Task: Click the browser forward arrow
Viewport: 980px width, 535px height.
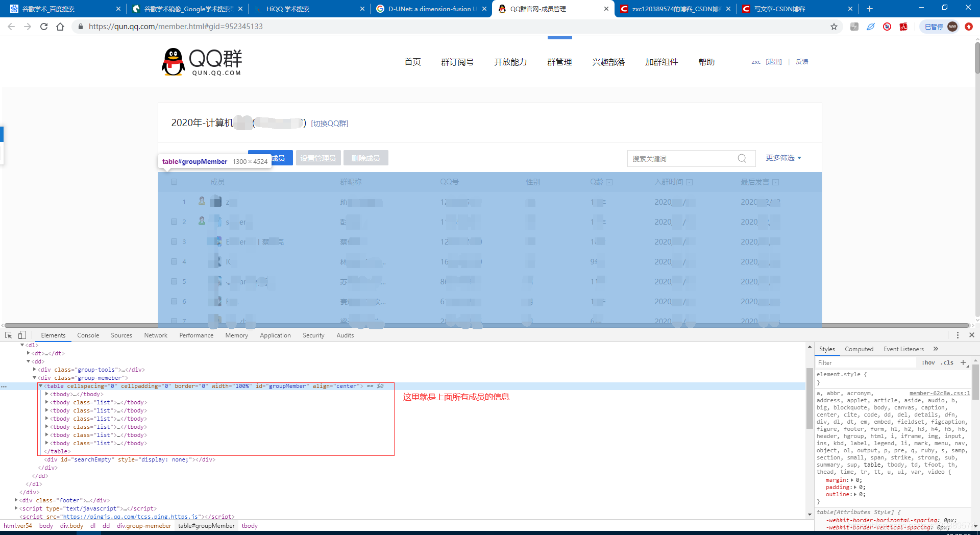Action: pos(28,27)
